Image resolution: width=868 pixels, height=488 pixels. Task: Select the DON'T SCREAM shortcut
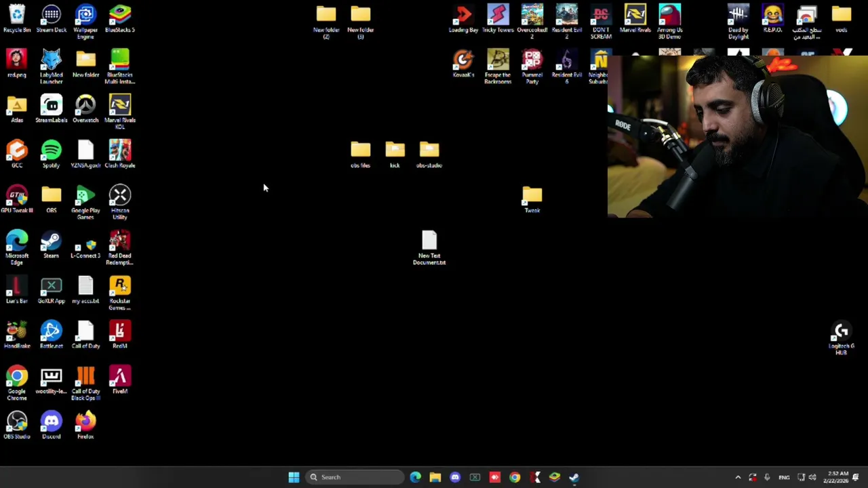[601, 22]
